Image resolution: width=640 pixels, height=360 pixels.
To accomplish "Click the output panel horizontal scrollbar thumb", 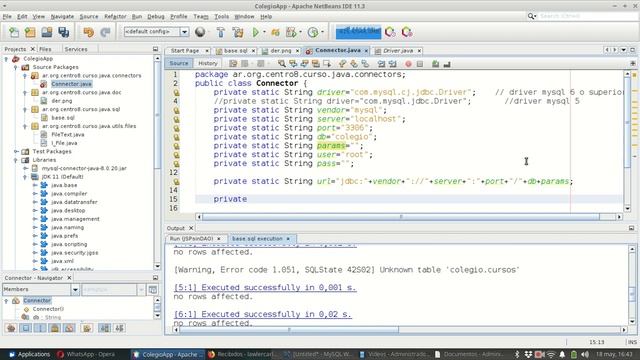I will [x=289, y=329].
